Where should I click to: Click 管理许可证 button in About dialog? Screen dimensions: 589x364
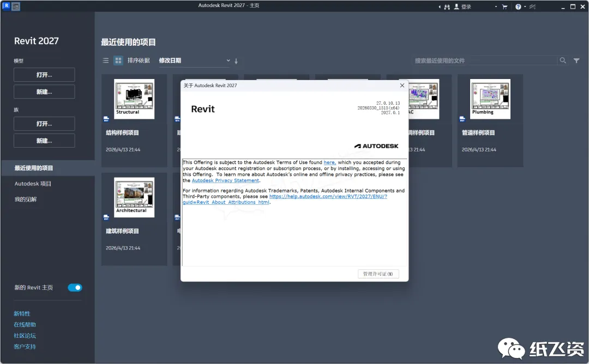tap(378, 274)
